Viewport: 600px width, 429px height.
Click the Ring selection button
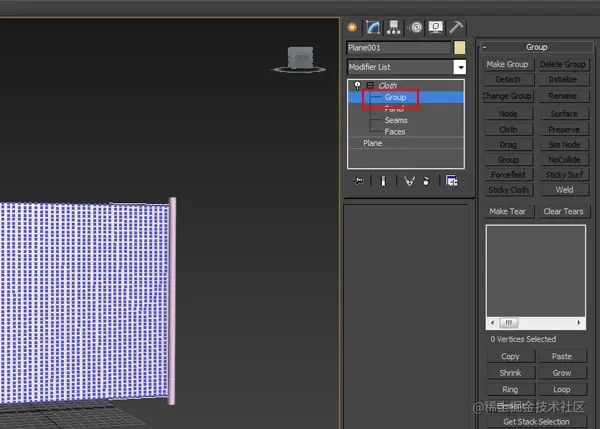(510, 389)
